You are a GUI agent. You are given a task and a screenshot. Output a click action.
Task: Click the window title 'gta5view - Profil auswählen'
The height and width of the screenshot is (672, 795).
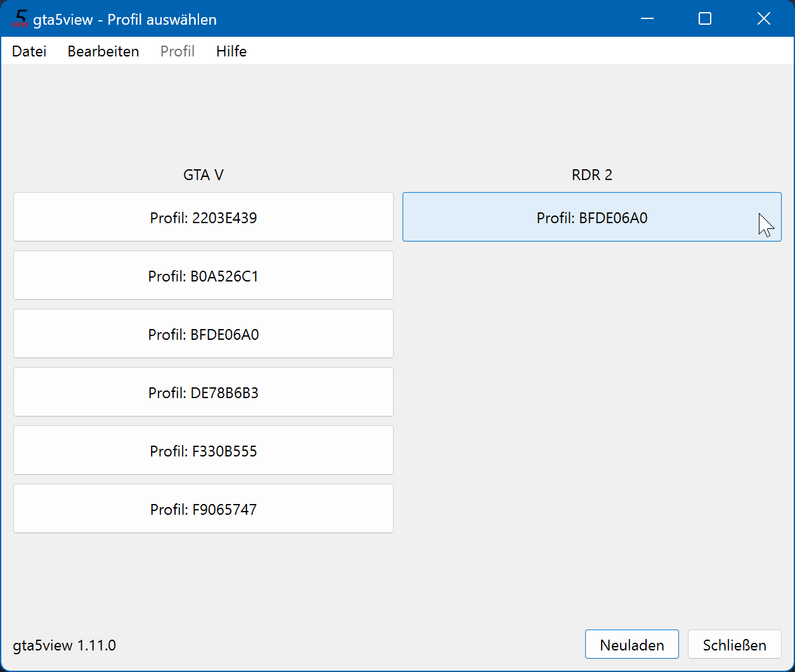click(x=125, y=20)
